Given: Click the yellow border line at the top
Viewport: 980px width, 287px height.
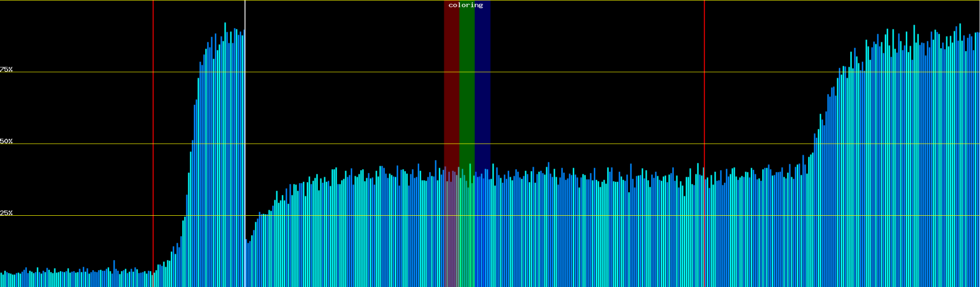Looking at the screenshot, I should [574, 0].
